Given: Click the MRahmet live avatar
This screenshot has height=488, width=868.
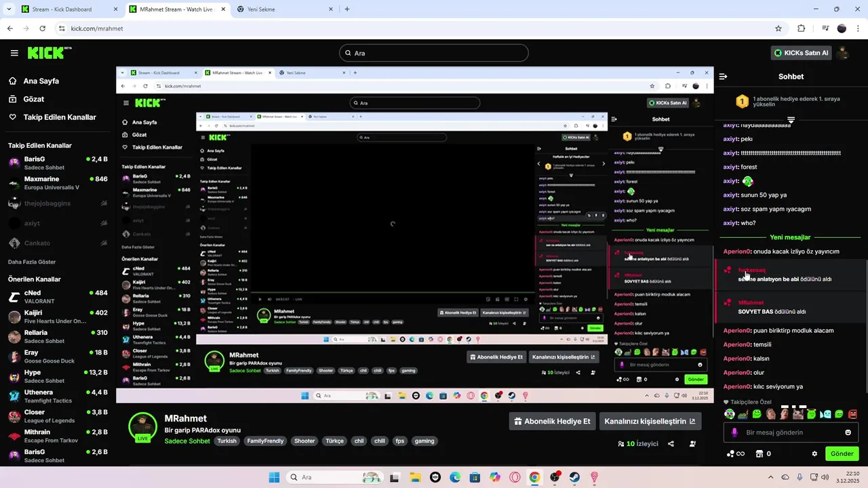Looking at the screenshot, I should 142,426.
